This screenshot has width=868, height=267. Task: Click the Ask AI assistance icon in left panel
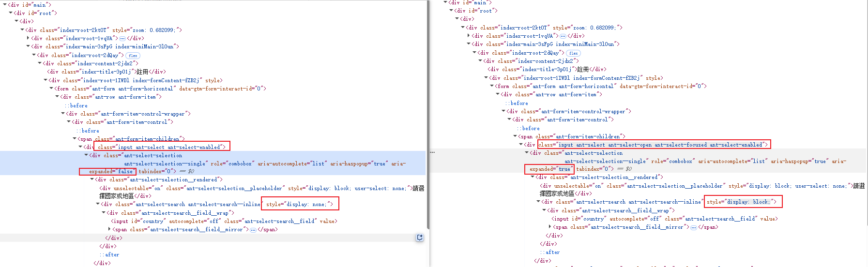click(x=420, y=237)
